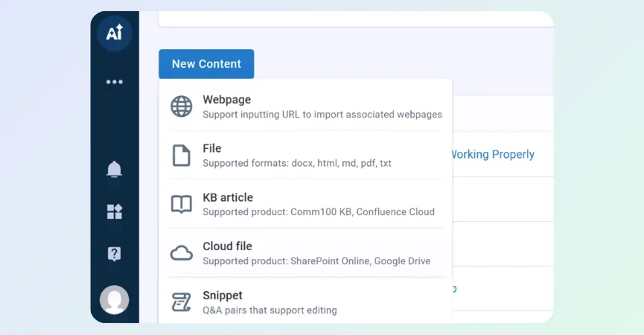This screenshot has height=335, width=644.
Task: Select the KB article option title
Action: [x=227, y=197]
